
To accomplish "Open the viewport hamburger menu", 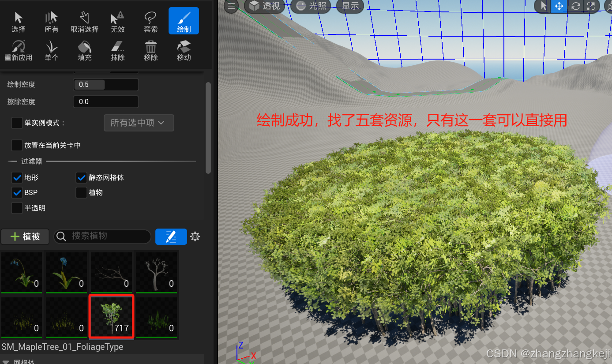I will click(231, 6).
